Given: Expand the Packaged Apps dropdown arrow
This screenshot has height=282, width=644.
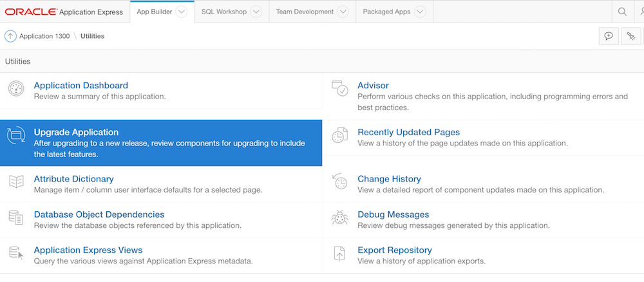Looking at the screenshot, I should point(420,12).
